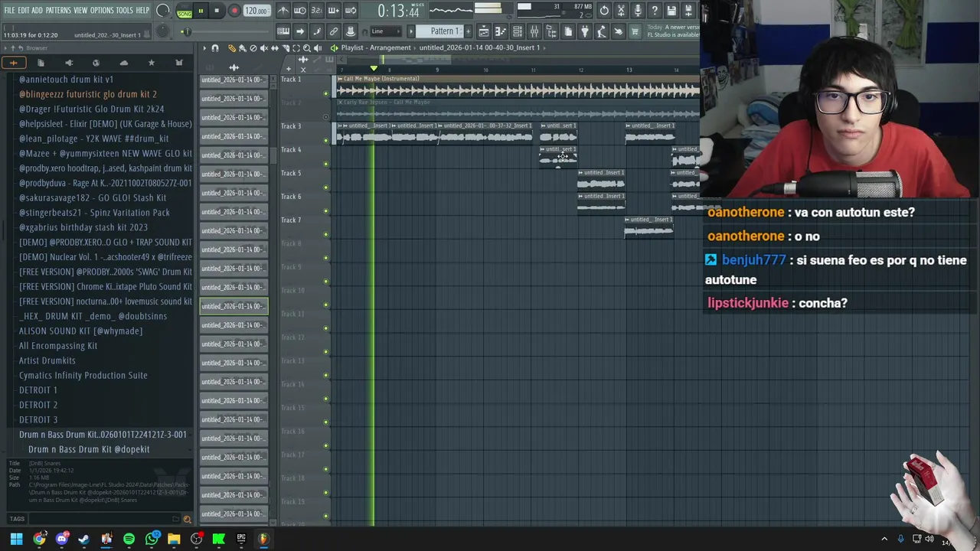Image resolution: width=980 pixels, height=551 pixels.
Task: Open the EDIT menu
Action: [x=24, y=11]
